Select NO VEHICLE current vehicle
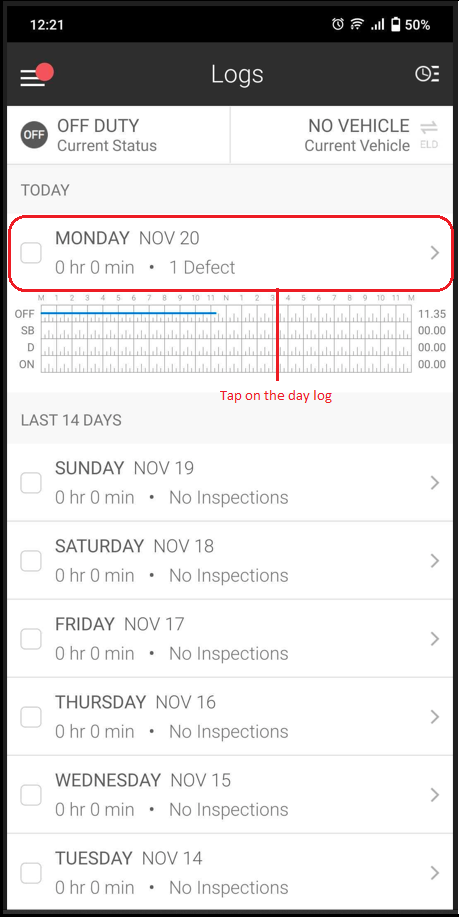The height and width of the screenshot is (917, 459). tap(342, 135)
